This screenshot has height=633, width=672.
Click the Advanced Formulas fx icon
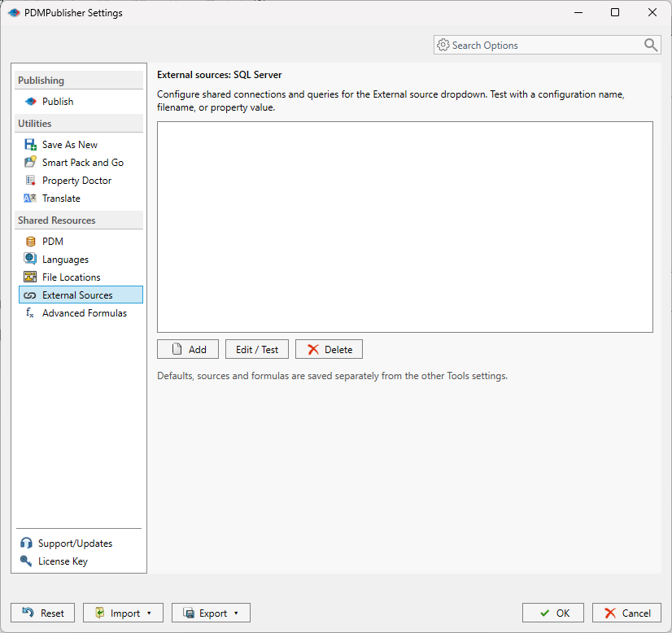(x=29, y=313)
